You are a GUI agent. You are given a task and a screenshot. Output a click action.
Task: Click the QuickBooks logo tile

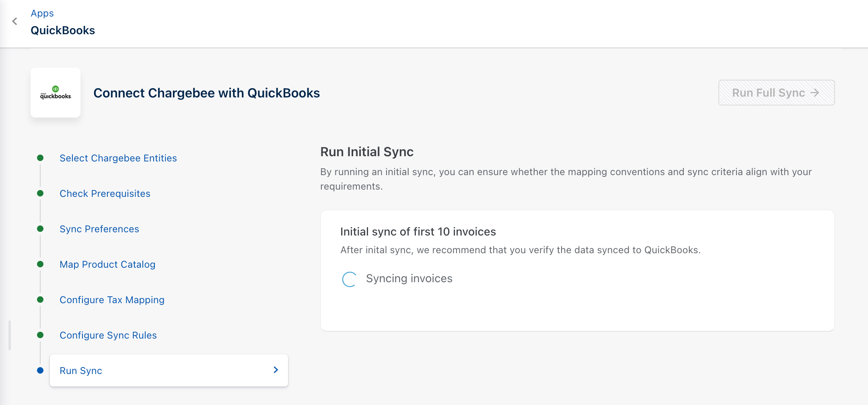tap(56, 93)
